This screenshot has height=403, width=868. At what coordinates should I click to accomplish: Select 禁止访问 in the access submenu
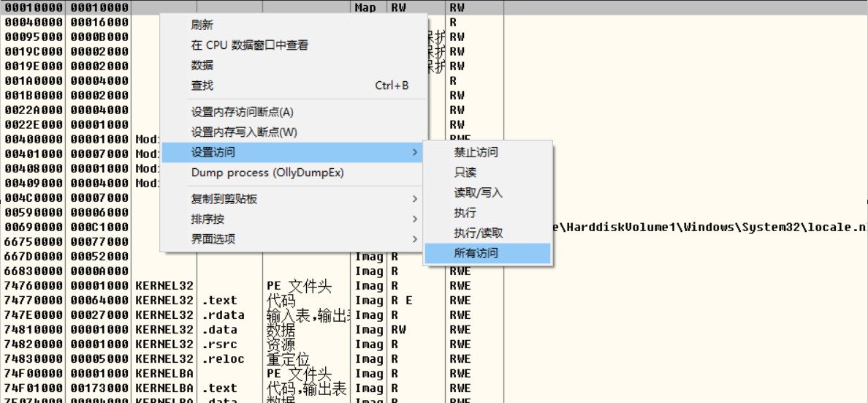point(487,152)
